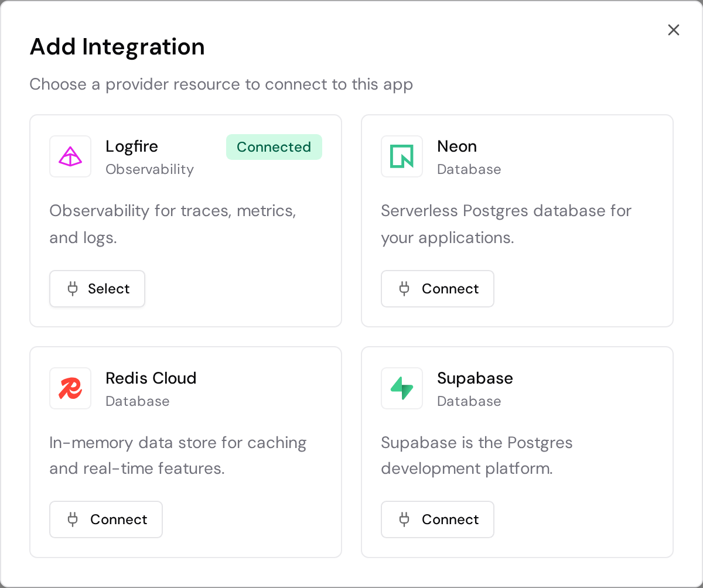Click the Logfire card title
This screenshot has width=703, height=588.
pos(132,146)
